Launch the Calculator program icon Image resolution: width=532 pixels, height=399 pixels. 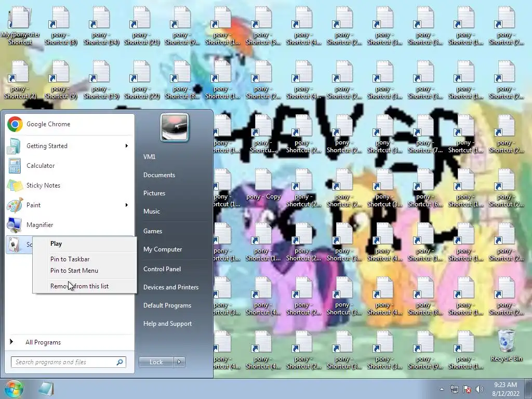pyautogui.click(x=15, y=166)
